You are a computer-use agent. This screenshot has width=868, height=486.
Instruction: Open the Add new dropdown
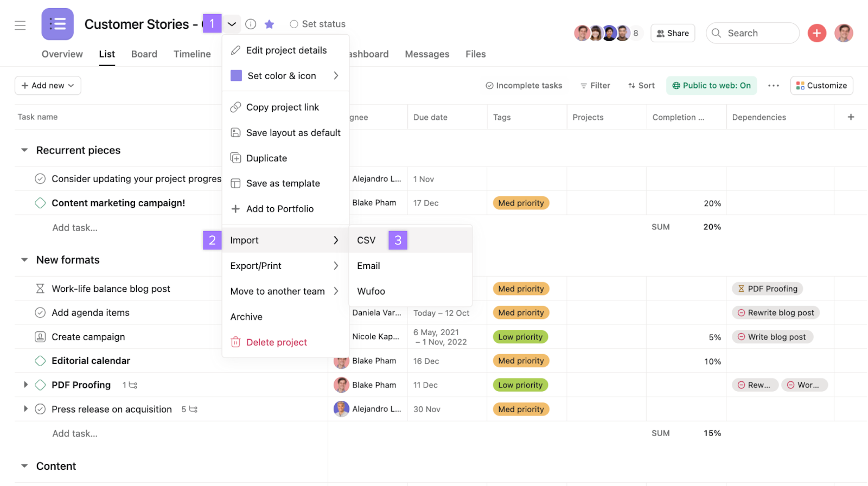(48, 86)
